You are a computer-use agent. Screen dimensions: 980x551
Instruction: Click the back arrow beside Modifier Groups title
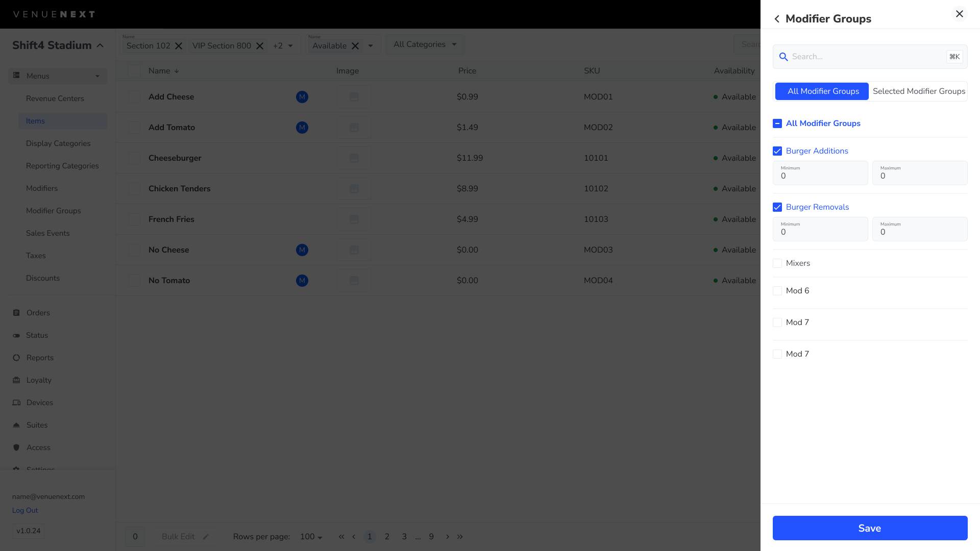tap(776, 18)
